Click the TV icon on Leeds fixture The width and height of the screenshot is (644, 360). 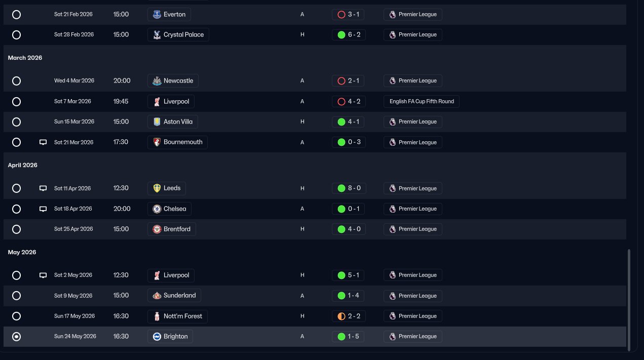43,188
